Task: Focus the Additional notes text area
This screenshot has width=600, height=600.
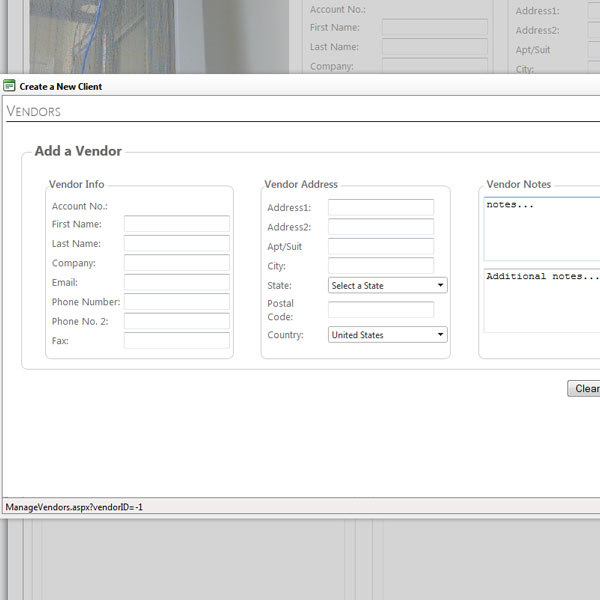Action: click(x=541, y=300)
